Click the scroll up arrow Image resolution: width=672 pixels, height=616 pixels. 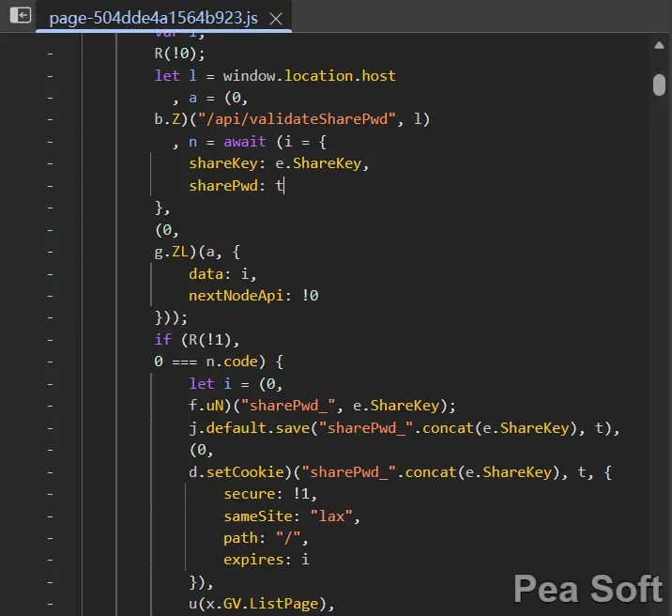(659, 45)
